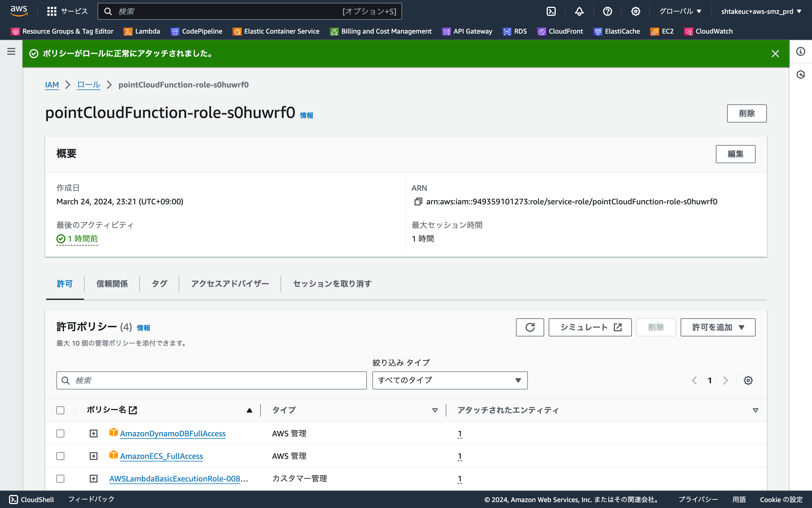Focus the top AWS search field
The image size is (812, 508).
250,11
